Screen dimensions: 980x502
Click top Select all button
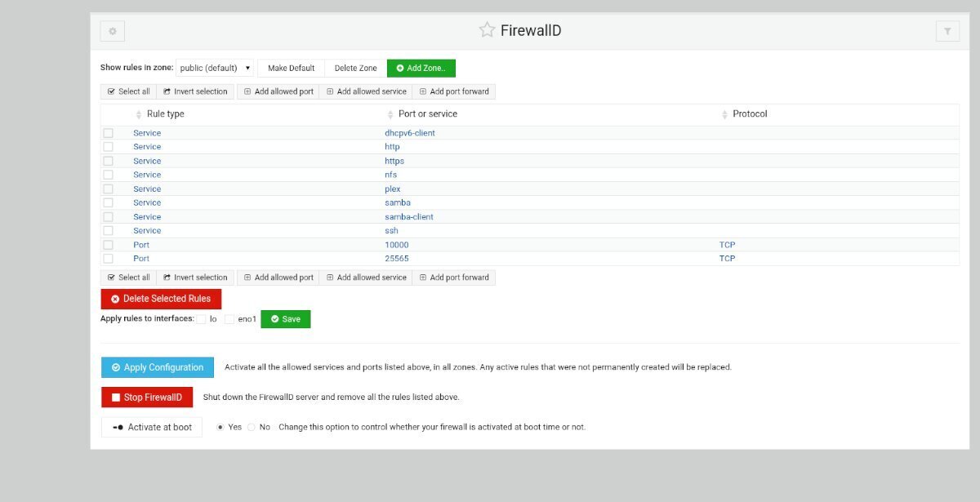128,91
